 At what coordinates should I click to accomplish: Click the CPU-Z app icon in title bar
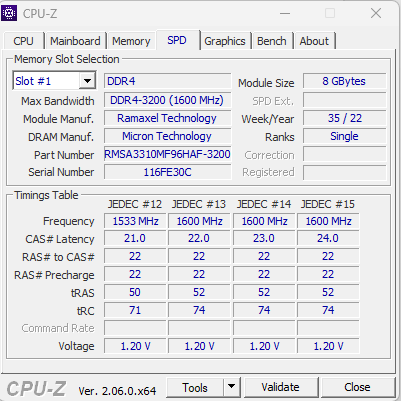pyautogui.click(x=9, y=13)
